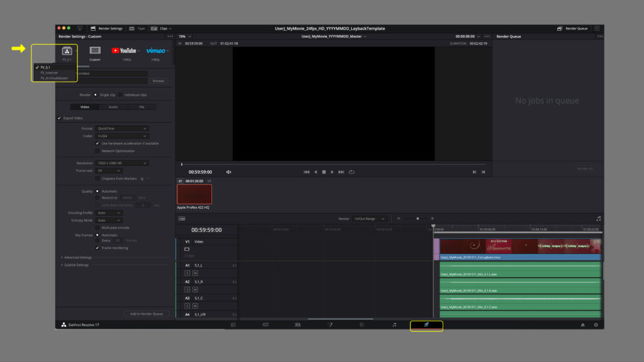The image size is (644, 362).
Task: Click the DaVinci Resolve 17 logo
Action: pyautogui.click(x=64, y=325)
